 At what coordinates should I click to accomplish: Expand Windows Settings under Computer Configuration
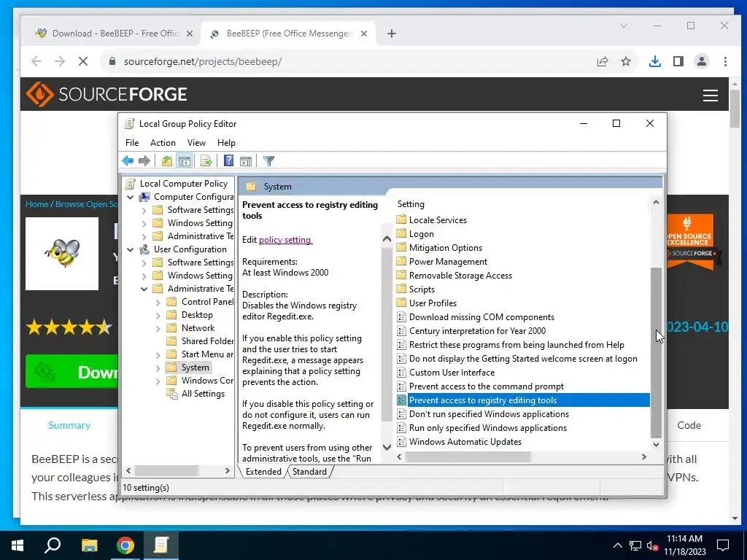[144, 223]
